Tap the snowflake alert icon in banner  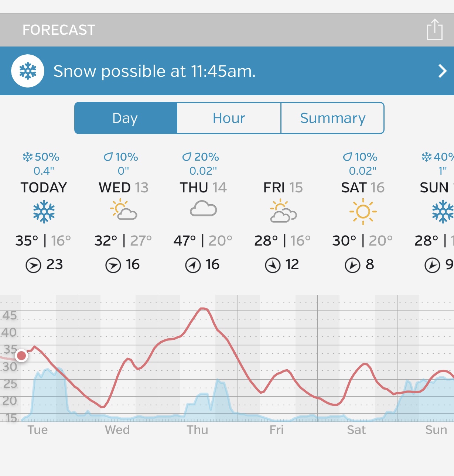click(x=28, y=71)
